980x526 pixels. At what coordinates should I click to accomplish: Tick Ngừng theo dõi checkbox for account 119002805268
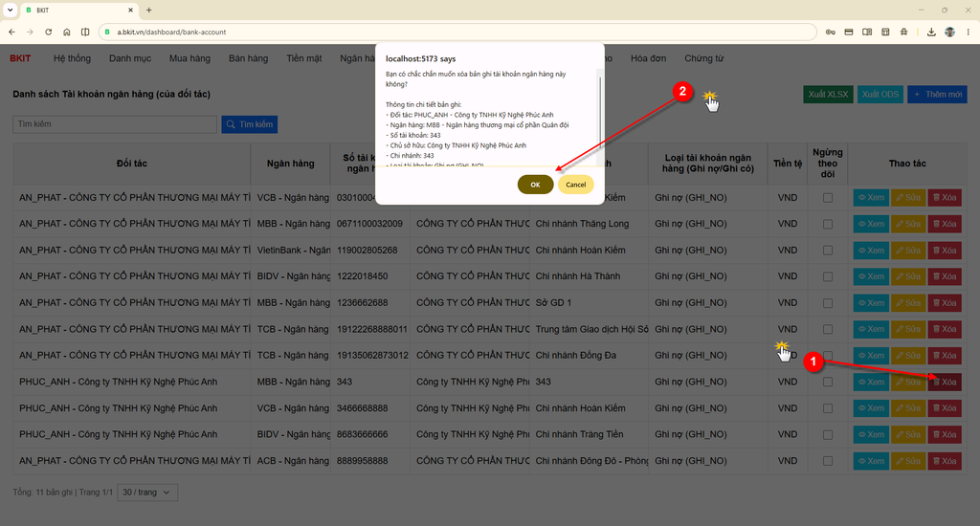click(x=828, y=250)
